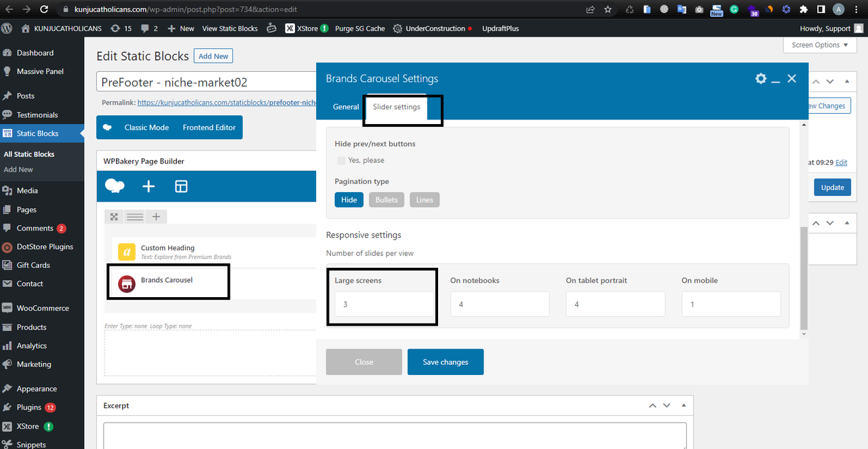868x449 pixels.
Task: Click the Large screens slides field
Action: [384, 304]
